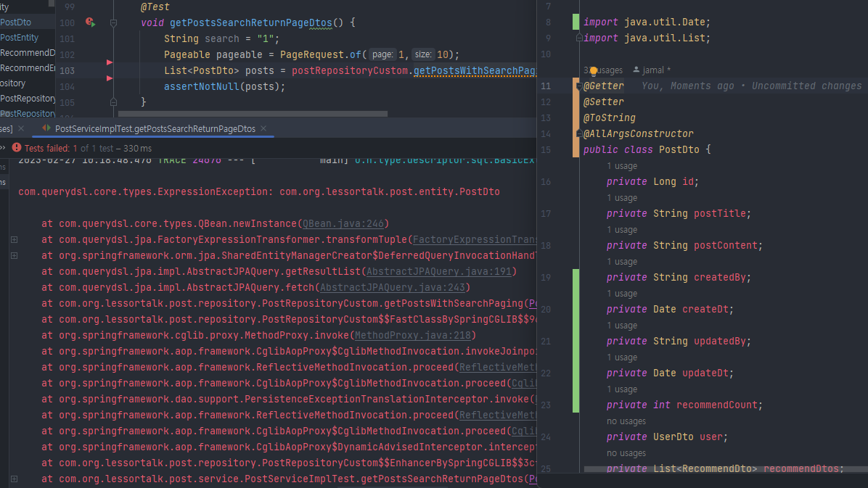Click the 'import java.util.Date;' line
The width and height of the screenshot is (868, 488).
(647, 22)
